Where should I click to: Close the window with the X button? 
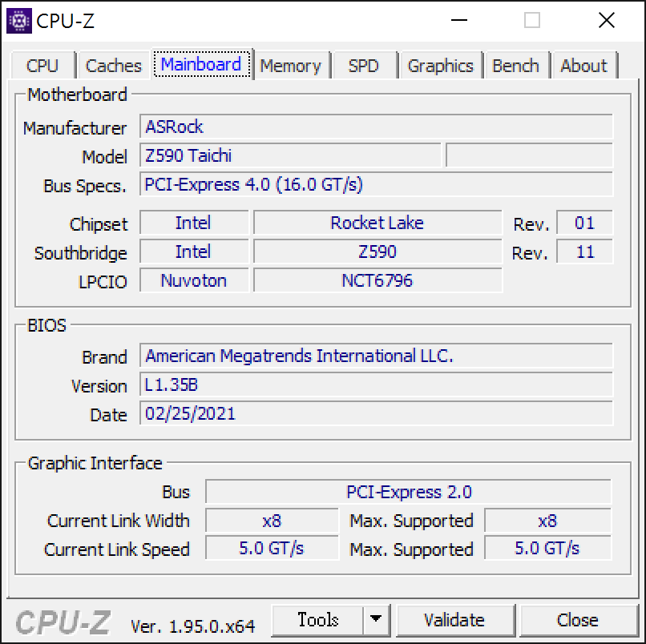tap(607, 20)
